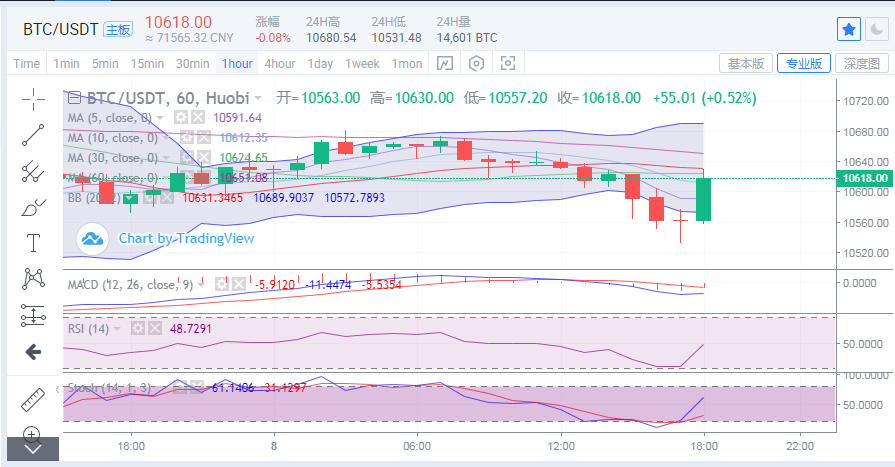The width and height of the screenshot is (895, 467).
Task: Remove the RSI (14) indicator
Action: (154, 328)
